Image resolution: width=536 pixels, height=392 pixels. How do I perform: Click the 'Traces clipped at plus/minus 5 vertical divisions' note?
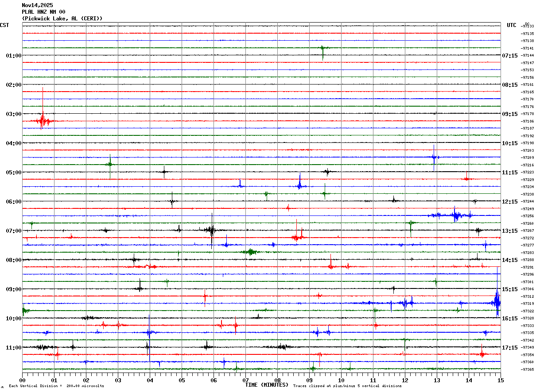coord(347,386)
